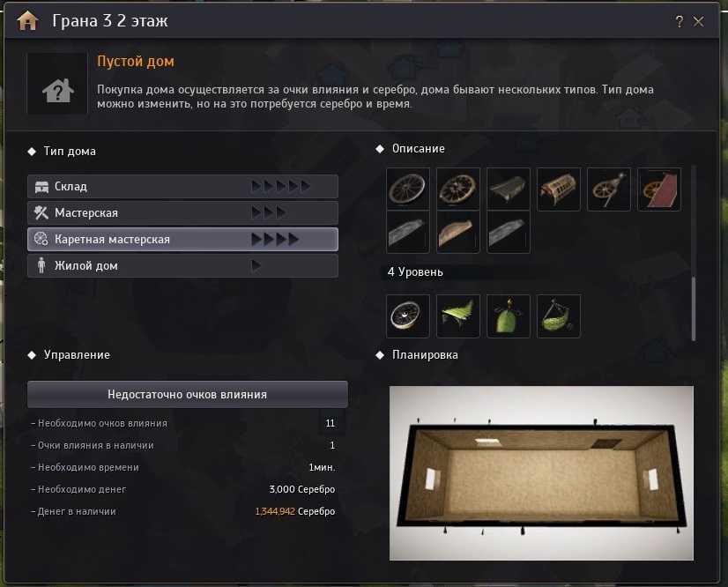Viewport: 728px width, 587px height.
Task: Select Каретная мастерская house type row
Action: click(182, 239)
